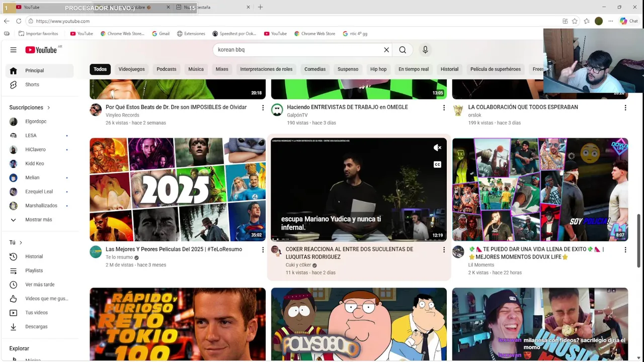Open Playlists in sidebar
Image resolution: width=644 pixels, height=362 pixels.
tap(40, 270)
